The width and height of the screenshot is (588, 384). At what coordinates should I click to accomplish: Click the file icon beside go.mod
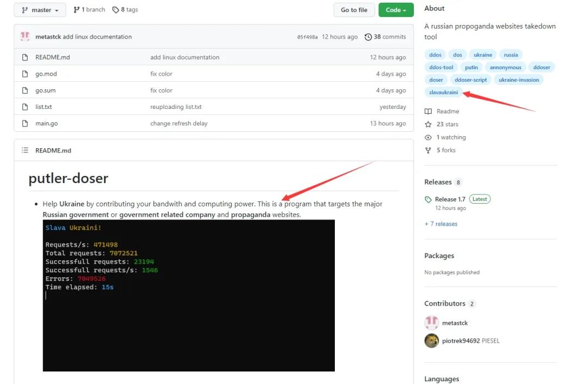point(24,74)
